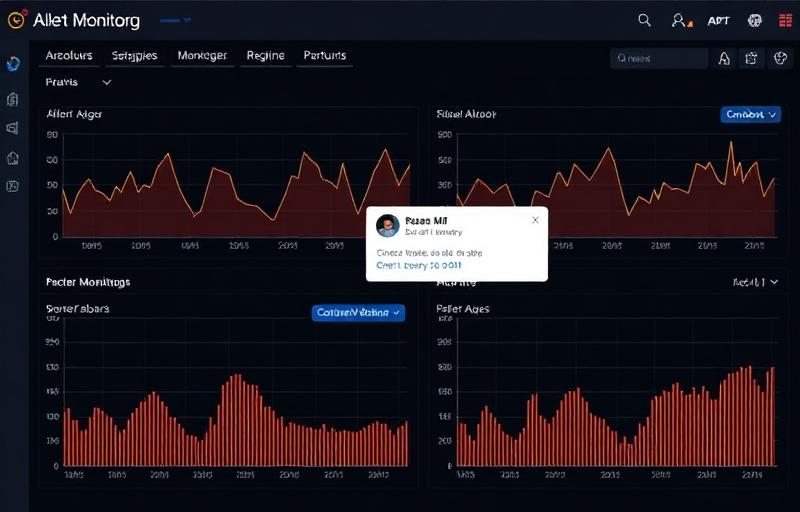Switch to the Arcolurs tab
Image resolution: width=800 pixels, height=512 pixels.
pyautogui.click(x=68, y=56)
